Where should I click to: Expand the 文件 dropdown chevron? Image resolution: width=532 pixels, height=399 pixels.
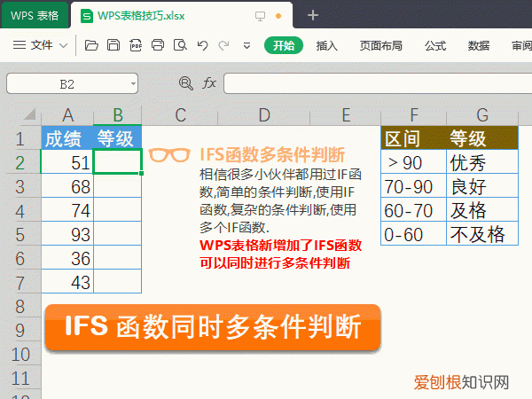tap(64, 45)
